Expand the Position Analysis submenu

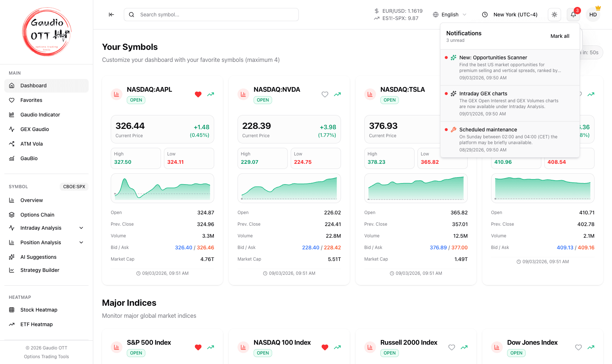tap(47, 242)
